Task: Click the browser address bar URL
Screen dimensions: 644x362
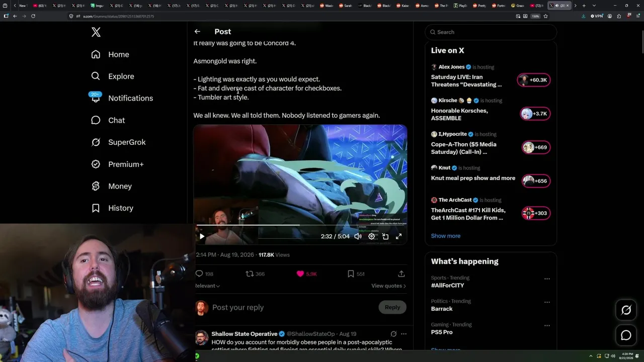Action: click(x=118, y=16)
